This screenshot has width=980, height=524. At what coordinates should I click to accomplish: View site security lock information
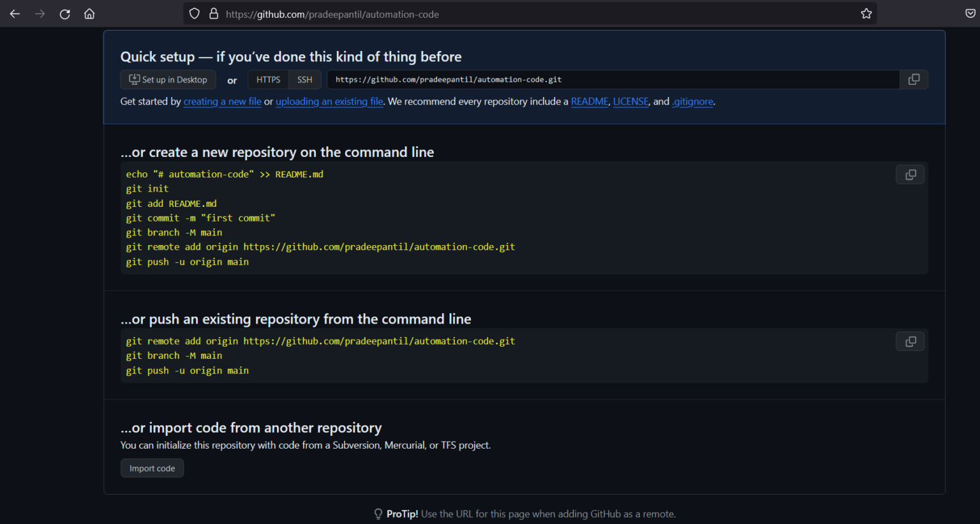pyautogui.click(x=214, y=14)
